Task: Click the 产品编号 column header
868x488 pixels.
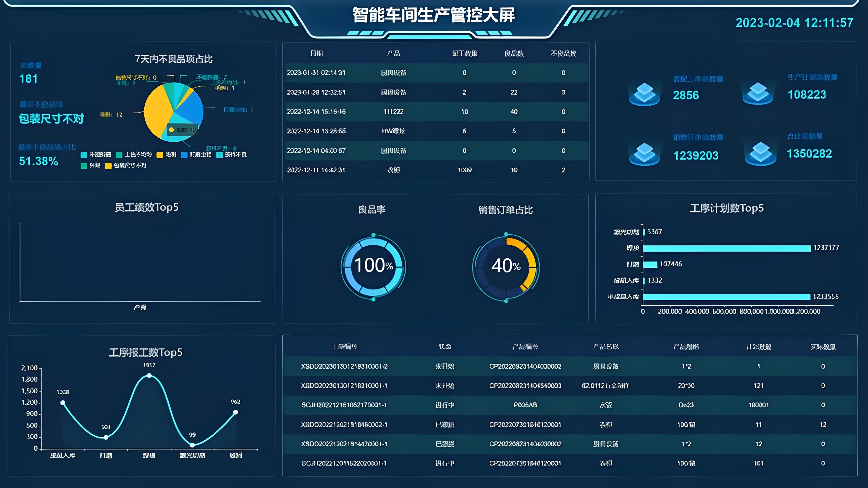Action: pos(525,347)
